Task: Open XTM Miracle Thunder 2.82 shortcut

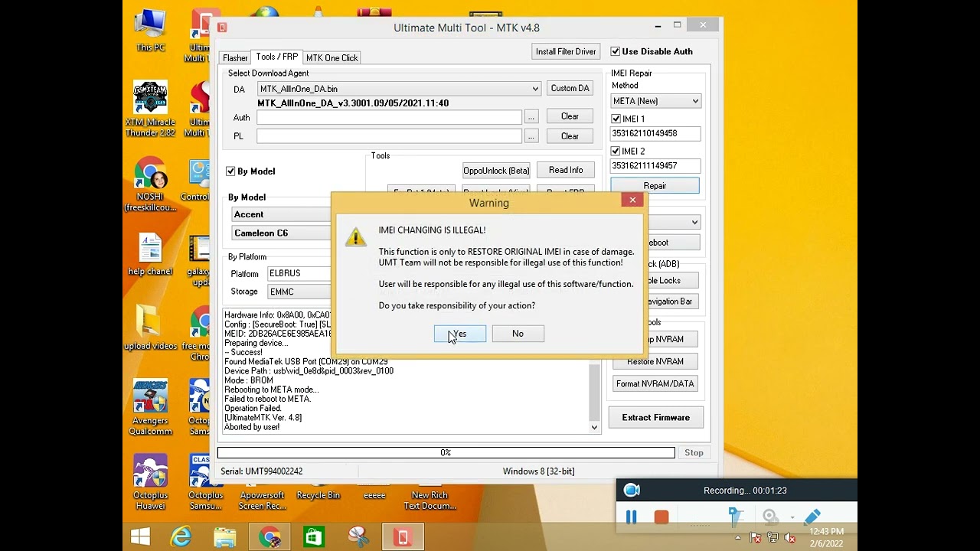Action: 151,109
